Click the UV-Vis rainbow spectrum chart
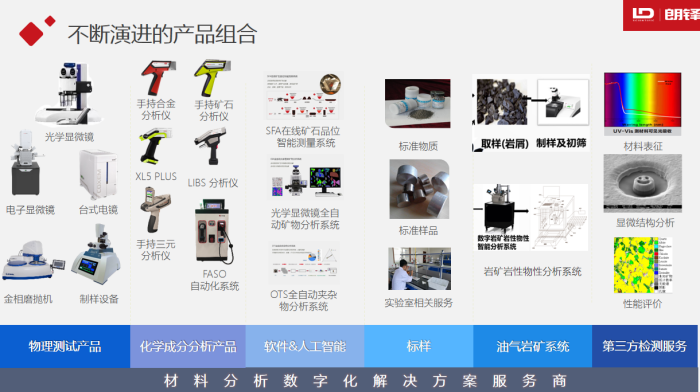Image resolution: width=700 pixels, height=392 pixels. (642, 104)
